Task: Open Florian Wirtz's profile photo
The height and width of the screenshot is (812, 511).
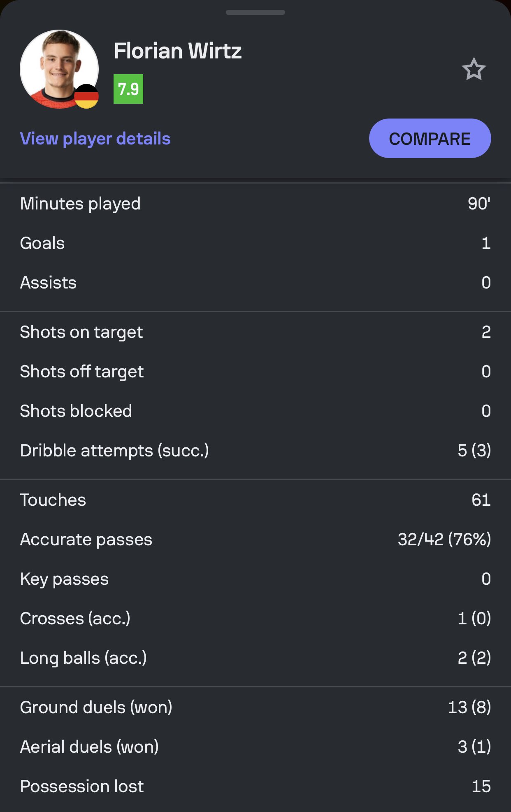Action: (x=59, y=69)
